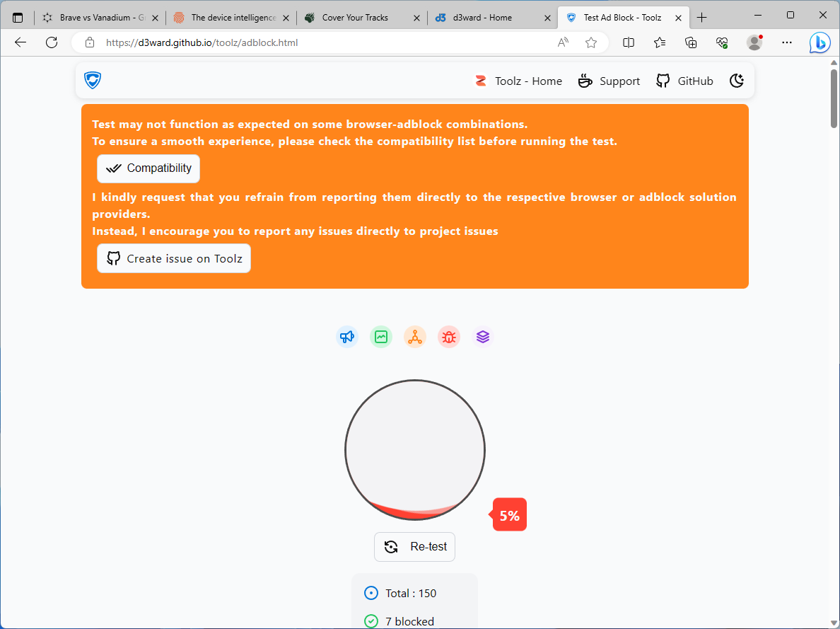Open Browser essentials heart icon
This screenshot has width=840, height=629.
pyautogui.click(x=722, y=42)
